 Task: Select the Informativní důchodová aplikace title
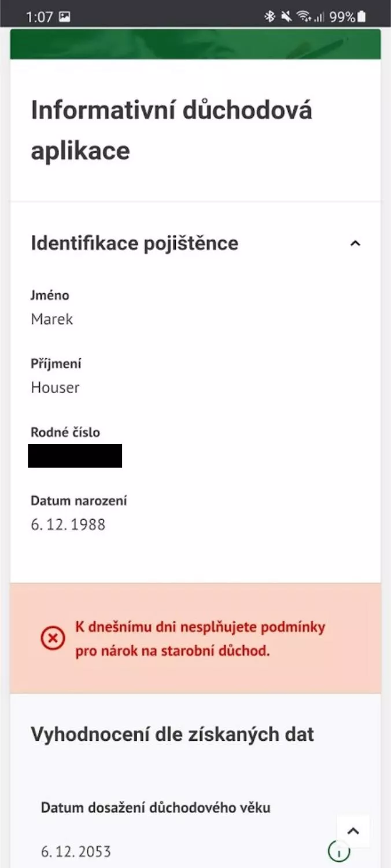172,130
